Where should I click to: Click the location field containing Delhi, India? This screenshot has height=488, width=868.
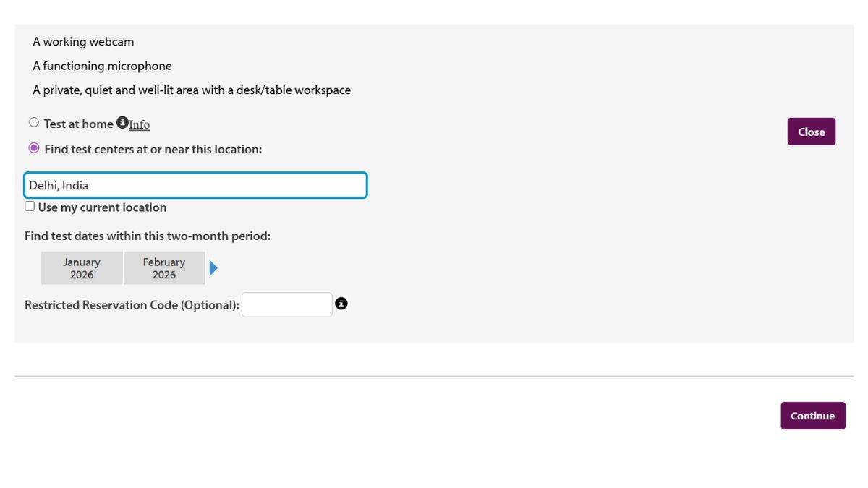195,185
